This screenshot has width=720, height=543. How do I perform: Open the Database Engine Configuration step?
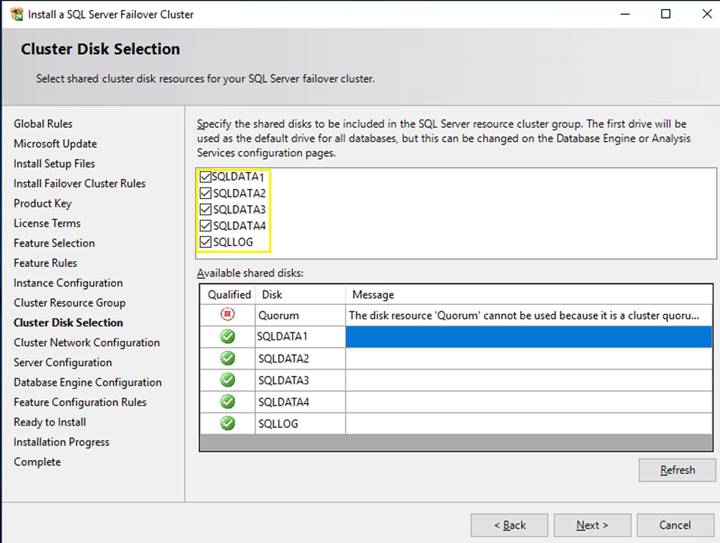(x=88, y=382)
